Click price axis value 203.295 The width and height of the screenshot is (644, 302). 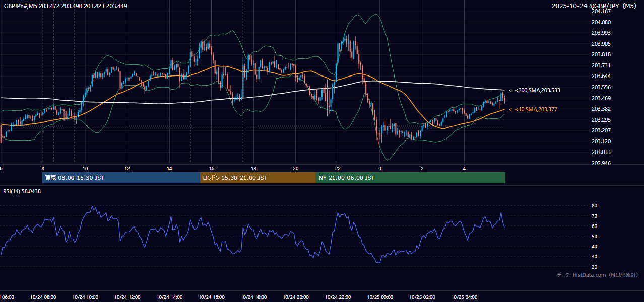coord(601,120)
